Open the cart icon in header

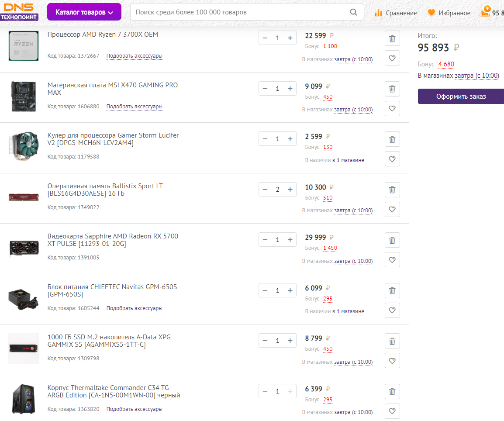tap(485, 13)
